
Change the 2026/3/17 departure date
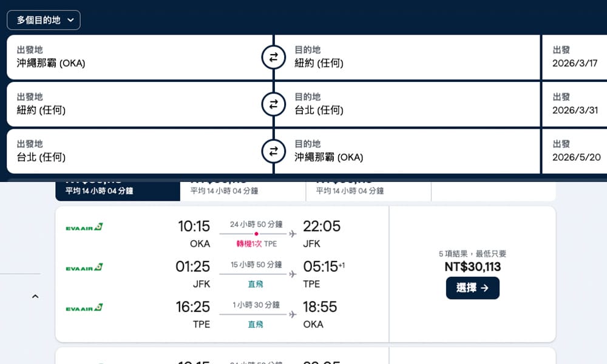coord(574,62)
